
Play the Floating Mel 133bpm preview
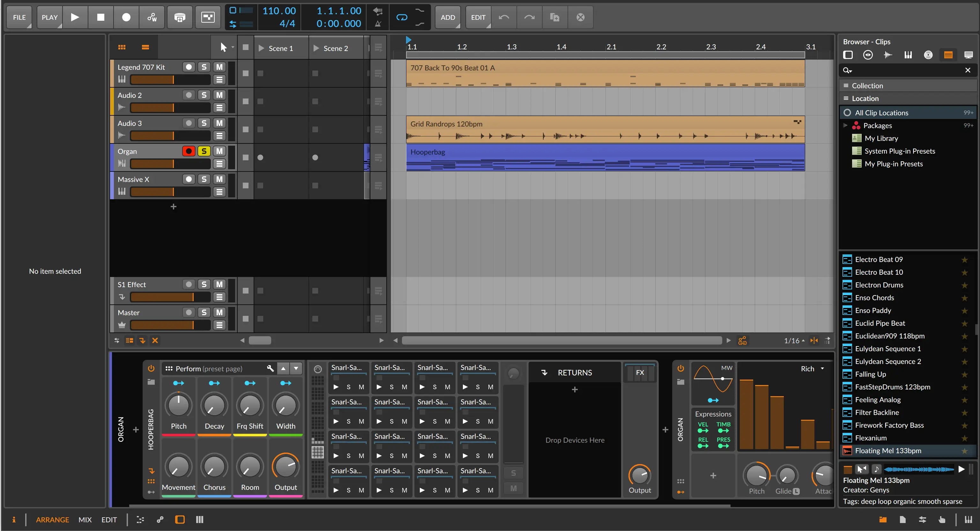coord(961,469)
